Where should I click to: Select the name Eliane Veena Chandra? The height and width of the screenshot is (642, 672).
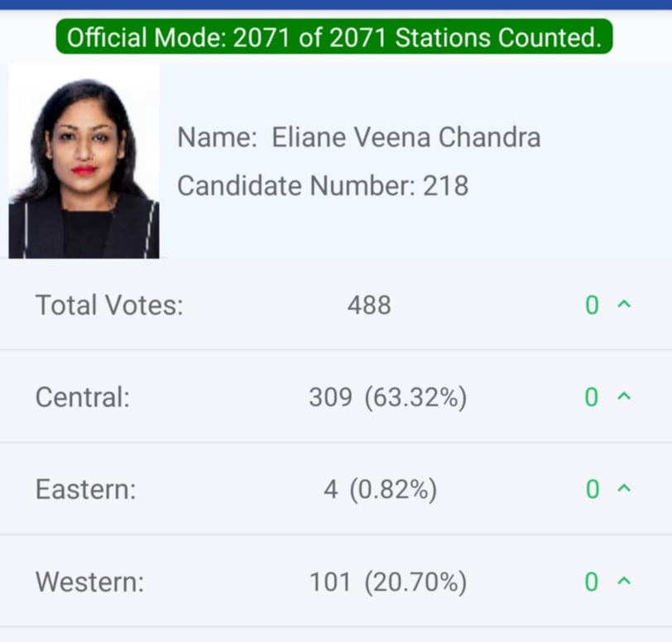pos(406,137)
